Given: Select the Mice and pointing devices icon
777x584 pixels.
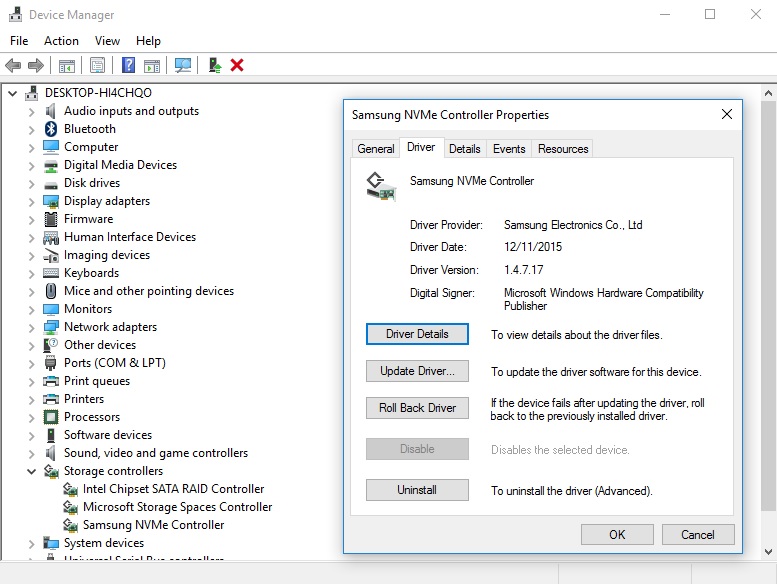Looking at the screenshot, I should (51, 291).
